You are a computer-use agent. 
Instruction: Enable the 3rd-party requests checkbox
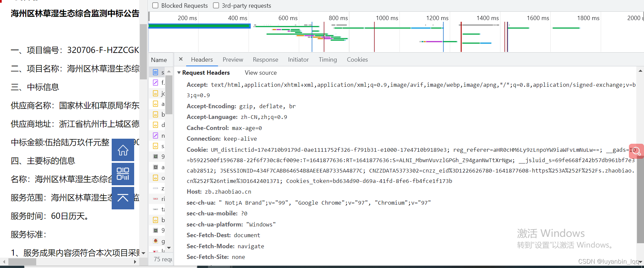(x=216, y=5)
